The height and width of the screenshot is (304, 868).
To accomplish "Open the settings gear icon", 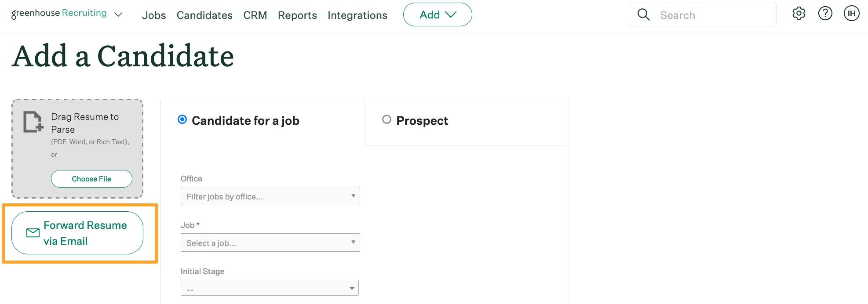I will pyautogui.click(x=799, y=14).
